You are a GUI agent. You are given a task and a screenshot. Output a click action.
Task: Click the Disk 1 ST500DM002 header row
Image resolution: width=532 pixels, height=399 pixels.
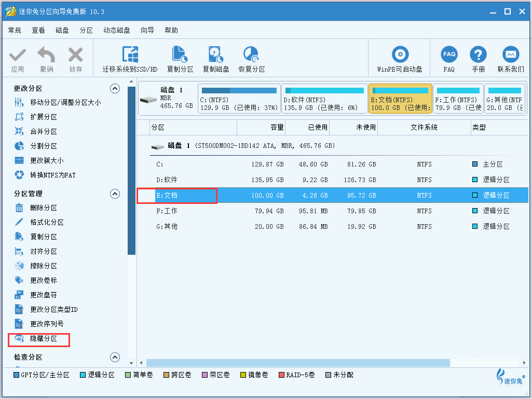(333, 146)
